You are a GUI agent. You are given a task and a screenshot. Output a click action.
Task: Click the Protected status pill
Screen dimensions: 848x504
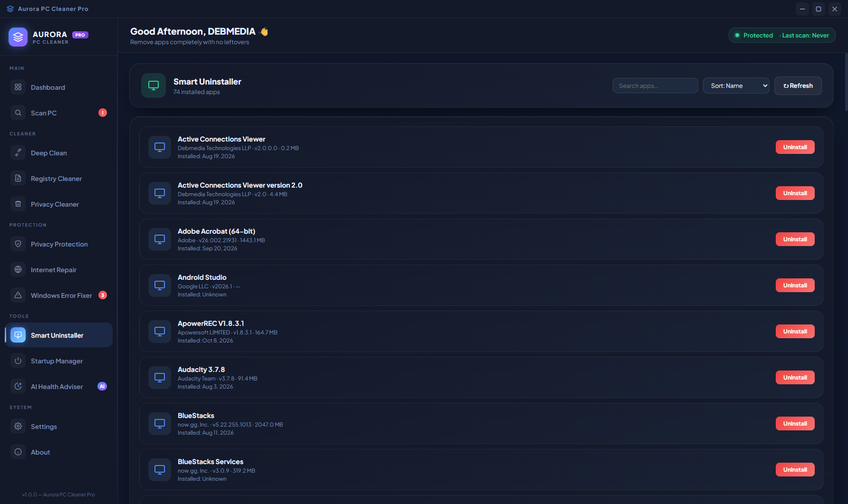(782, 35)
